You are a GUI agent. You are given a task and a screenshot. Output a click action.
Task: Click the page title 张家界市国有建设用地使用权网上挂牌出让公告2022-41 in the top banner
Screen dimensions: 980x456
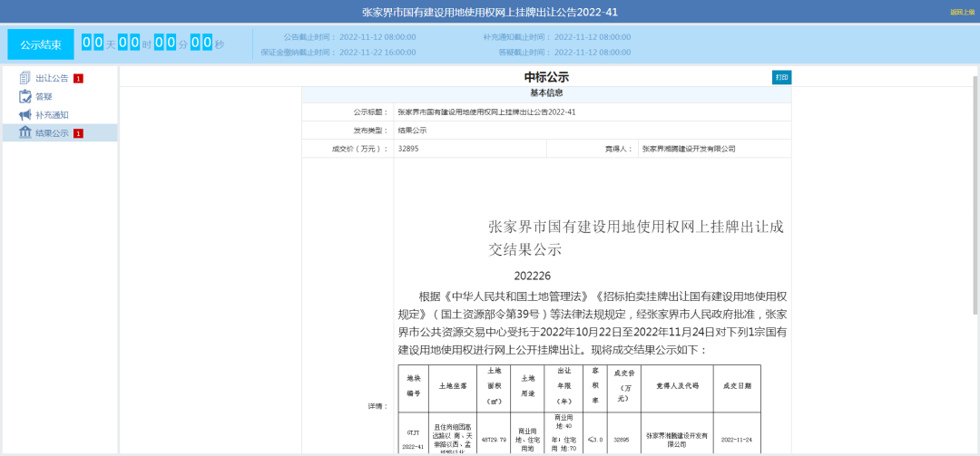click(490, 13)
